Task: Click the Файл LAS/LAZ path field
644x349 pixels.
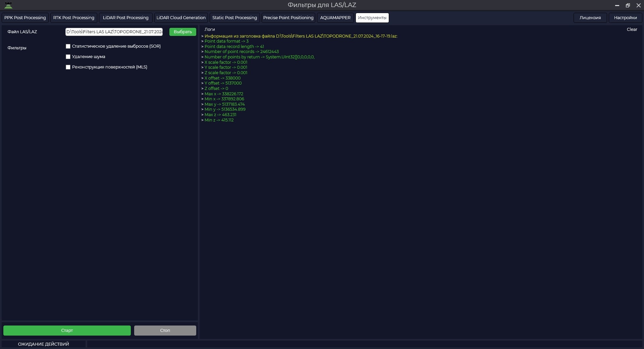Action: 114,32
